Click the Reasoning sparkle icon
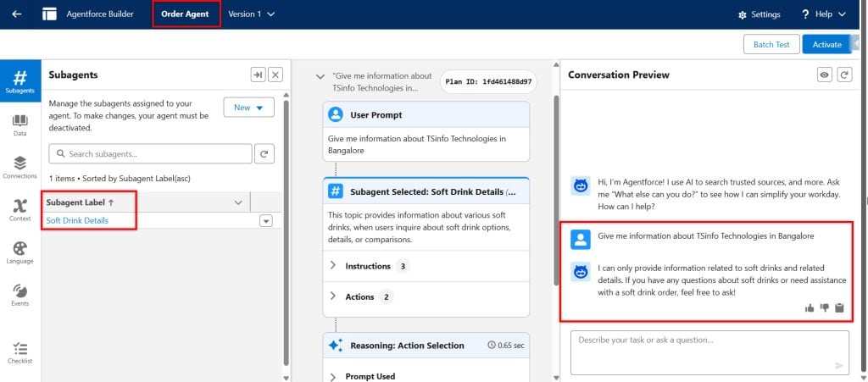The width and height of the screenshot is (868, 382). click(336, 346)
